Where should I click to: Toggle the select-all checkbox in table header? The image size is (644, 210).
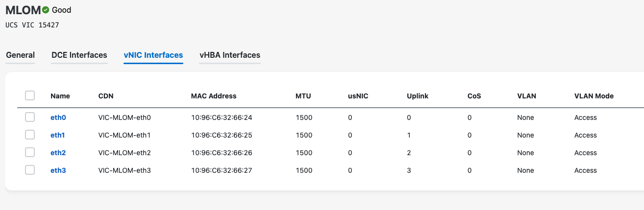click(30, 95)
